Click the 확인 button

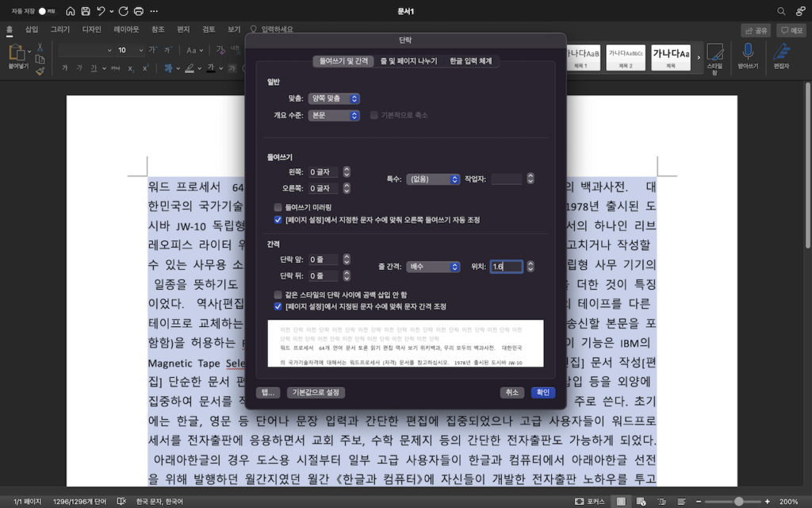(x=542, y=392)
